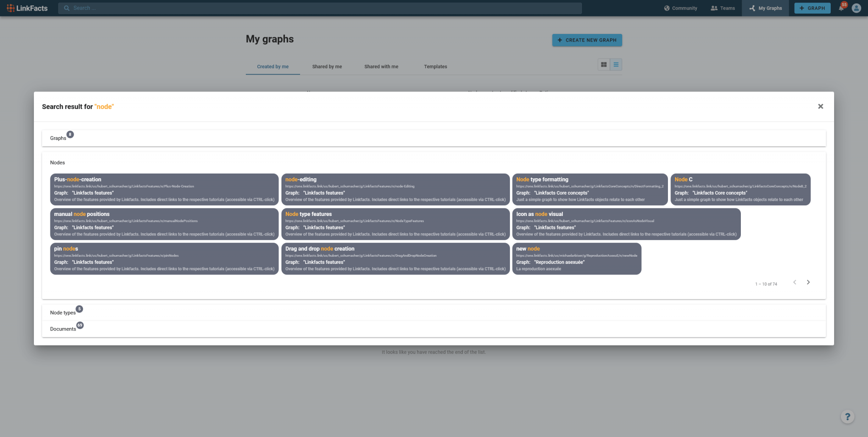Open the Templates tab
Image resolution: width=868 pixels, height=437 pixels.
(x=435, y=67)
